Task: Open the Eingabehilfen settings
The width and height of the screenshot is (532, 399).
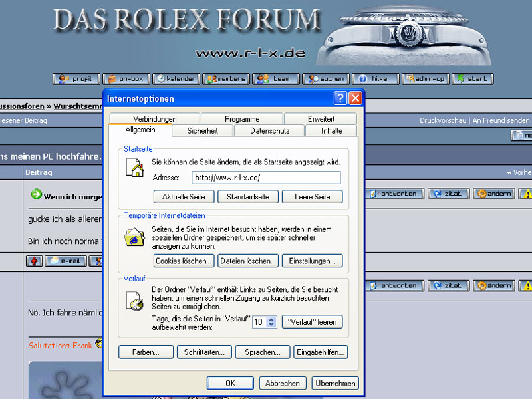Action: (321, 352)
